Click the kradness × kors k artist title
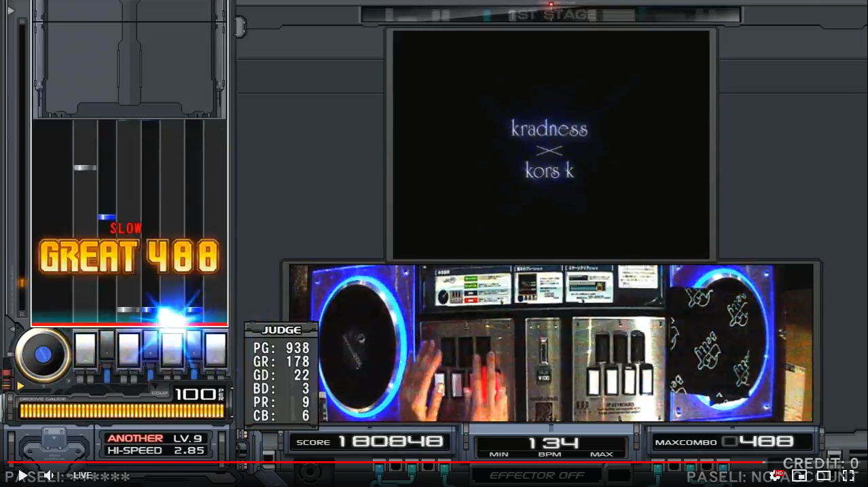The image size is (868, 487). click(549, 149)
